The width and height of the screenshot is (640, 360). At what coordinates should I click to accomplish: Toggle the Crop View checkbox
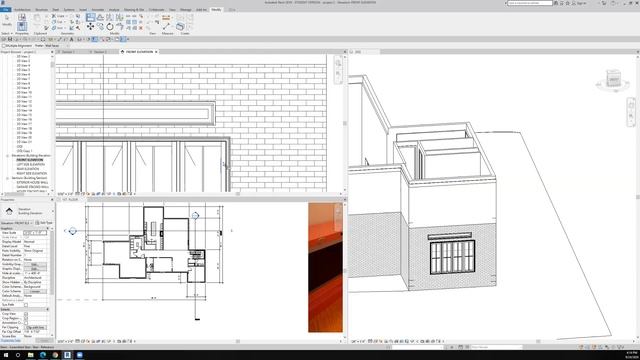tap(26, 314)
